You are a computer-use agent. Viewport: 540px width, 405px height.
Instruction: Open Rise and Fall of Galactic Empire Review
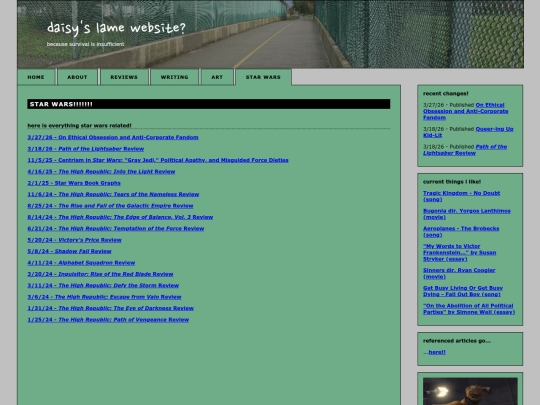point(111,205)
